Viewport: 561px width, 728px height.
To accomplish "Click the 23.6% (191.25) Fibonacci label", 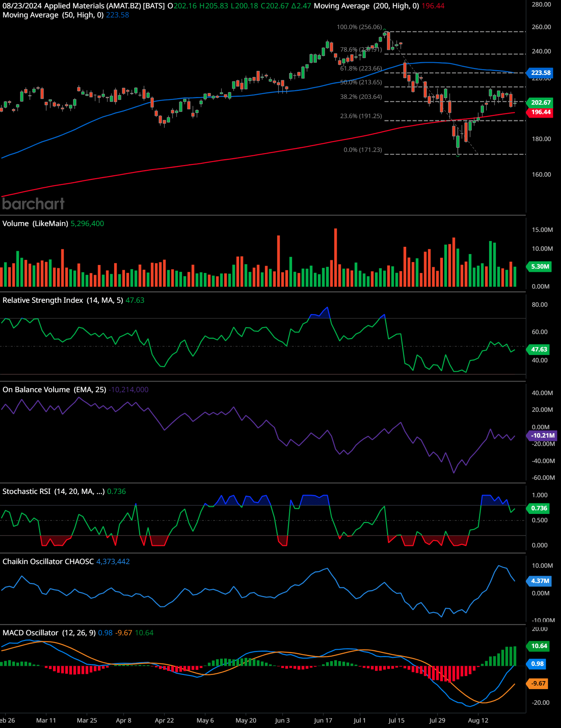I will 361,116.
